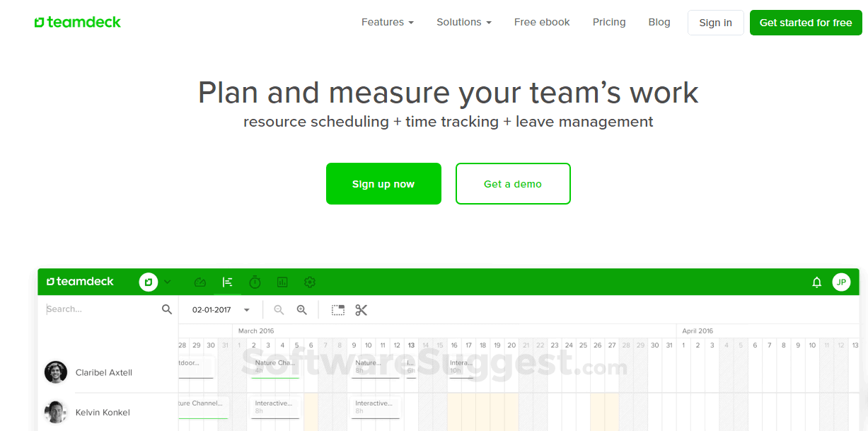The height and width of the screenshot is (431, 868).
Task: Enable the marquee selection tool
Action: pos(337,309)
